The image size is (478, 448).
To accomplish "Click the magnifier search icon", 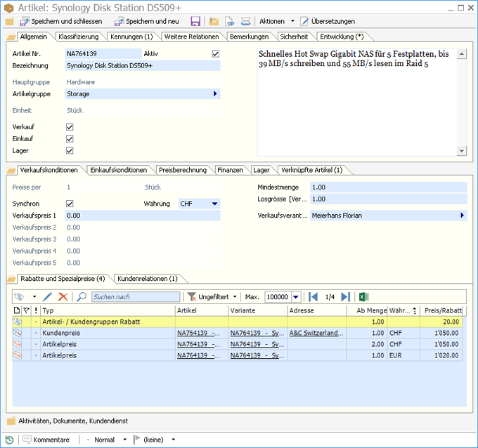I will [82, 296].
